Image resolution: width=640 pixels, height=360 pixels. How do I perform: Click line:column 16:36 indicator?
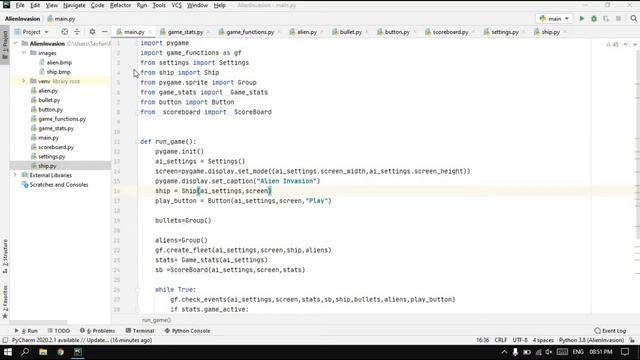pos(482,340)
